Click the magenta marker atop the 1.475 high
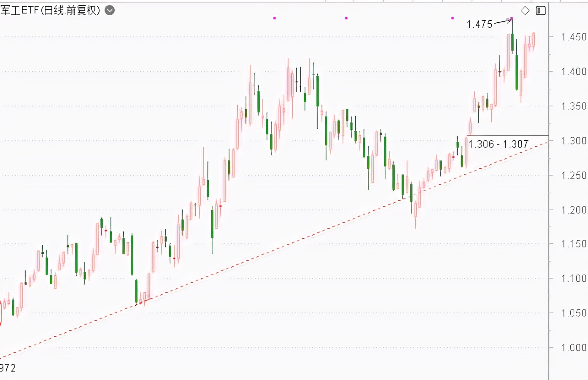Screen dimensions: 588x380 point(512,19)
